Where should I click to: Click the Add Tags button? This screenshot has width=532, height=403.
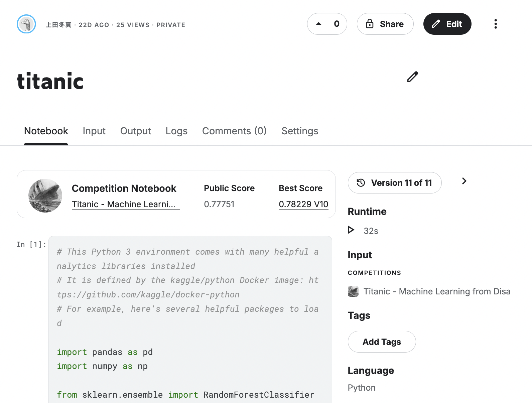tap(382, 342)
